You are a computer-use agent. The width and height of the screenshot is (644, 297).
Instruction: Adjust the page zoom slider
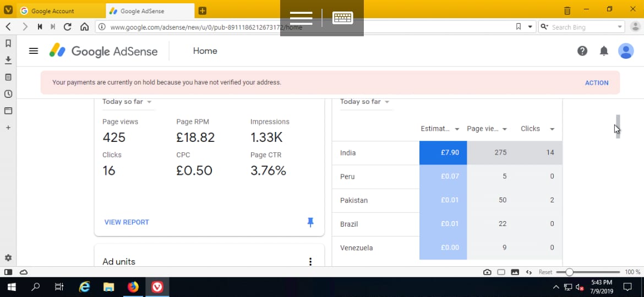pos(588,272)
